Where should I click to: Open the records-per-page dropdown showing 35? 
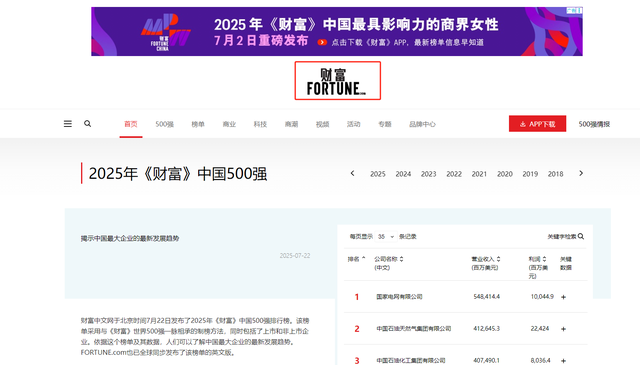point(386,236)
